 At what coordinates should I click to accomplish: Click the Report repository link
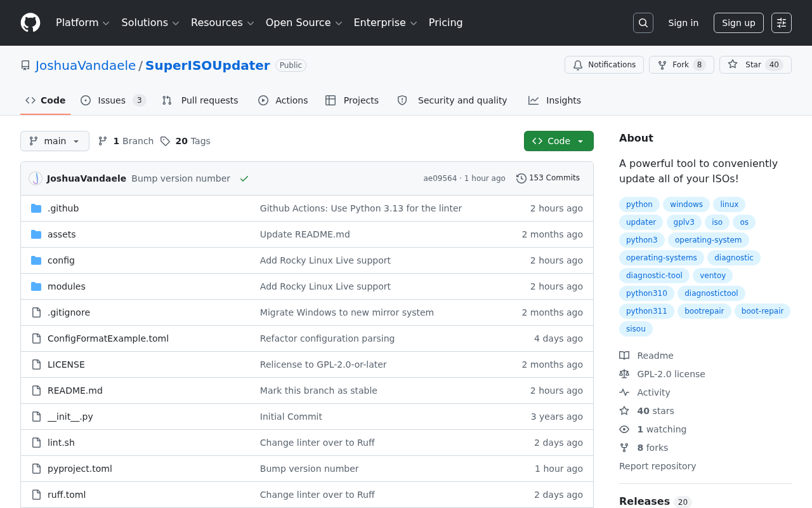[657, 466]
